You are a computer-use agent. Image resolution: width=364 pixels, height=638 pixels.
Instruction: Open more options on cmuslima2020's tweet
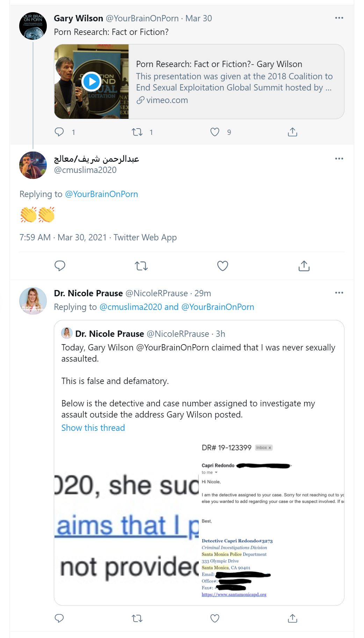click(x=339, y=159)
